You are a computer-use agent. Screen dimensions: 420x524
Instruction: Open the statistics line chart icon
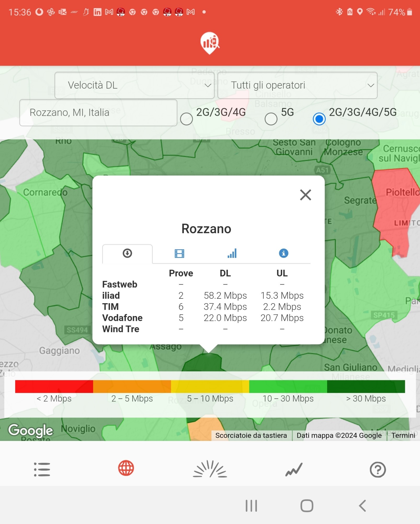294,469
